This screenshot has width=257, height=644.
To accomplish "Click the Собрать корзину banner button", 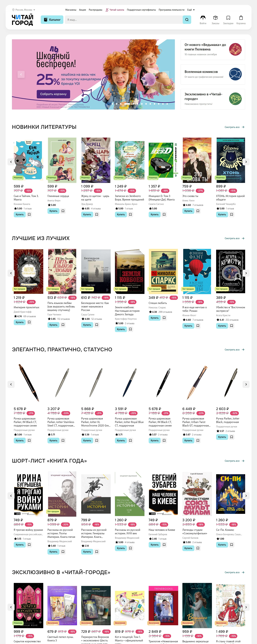I will [x=53, y=94].
